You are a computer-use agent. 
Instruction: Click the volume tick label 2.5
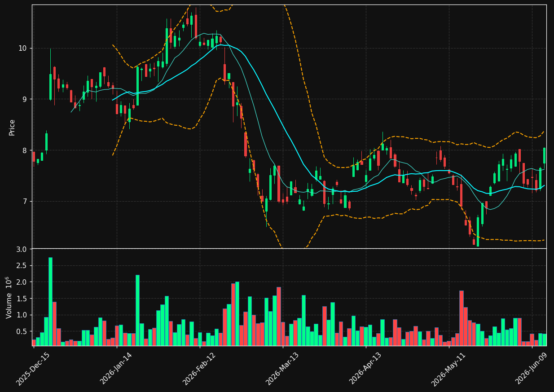point(22,266)
